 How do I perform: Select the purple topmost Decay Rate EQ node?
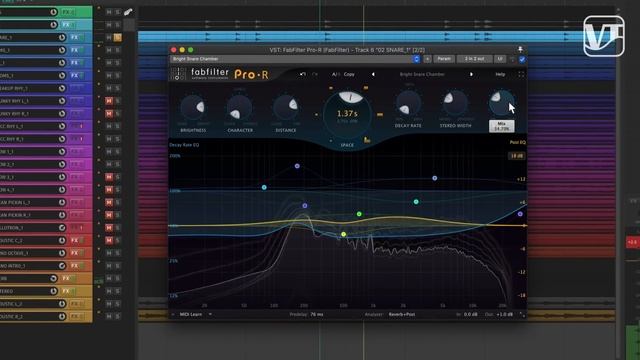click(x=297, y=166)
